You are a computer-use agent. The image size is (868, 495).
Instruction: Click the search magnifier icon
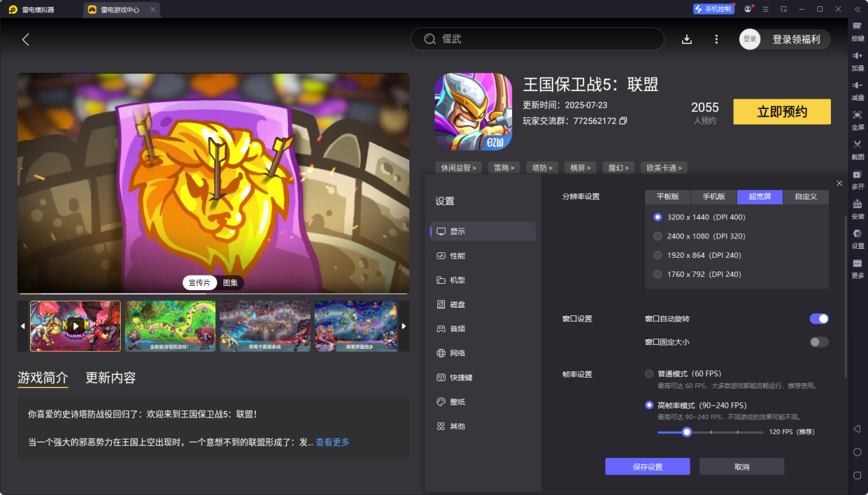pos(430,39)
